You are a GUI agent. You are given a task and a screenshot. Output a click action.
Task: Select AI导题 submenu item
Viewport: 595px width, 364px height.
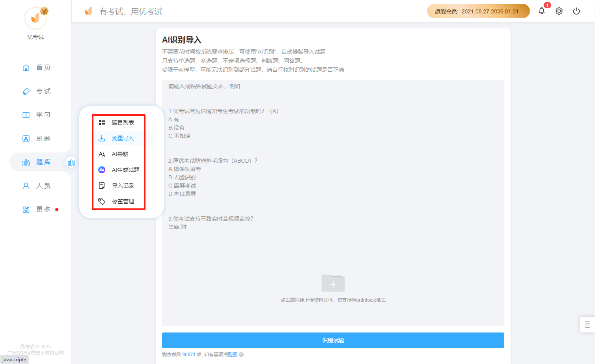point(120,154)
